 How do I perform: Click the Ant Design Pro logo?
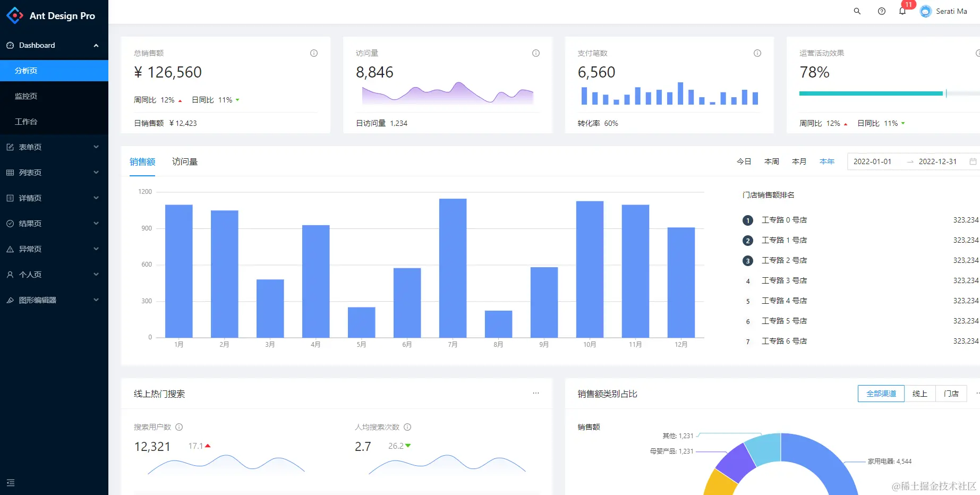pyautogui.click(x=15, y=15)
